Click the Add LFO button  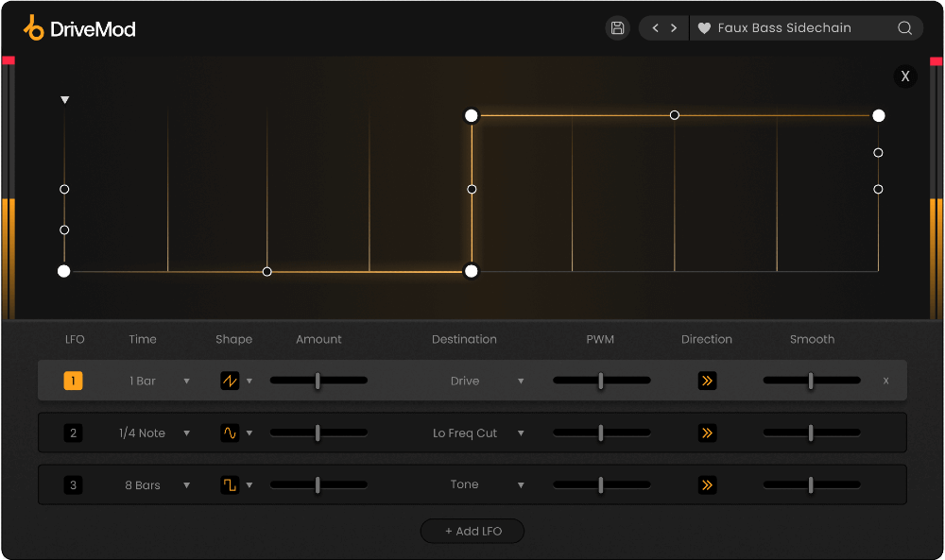pos(472,531)
